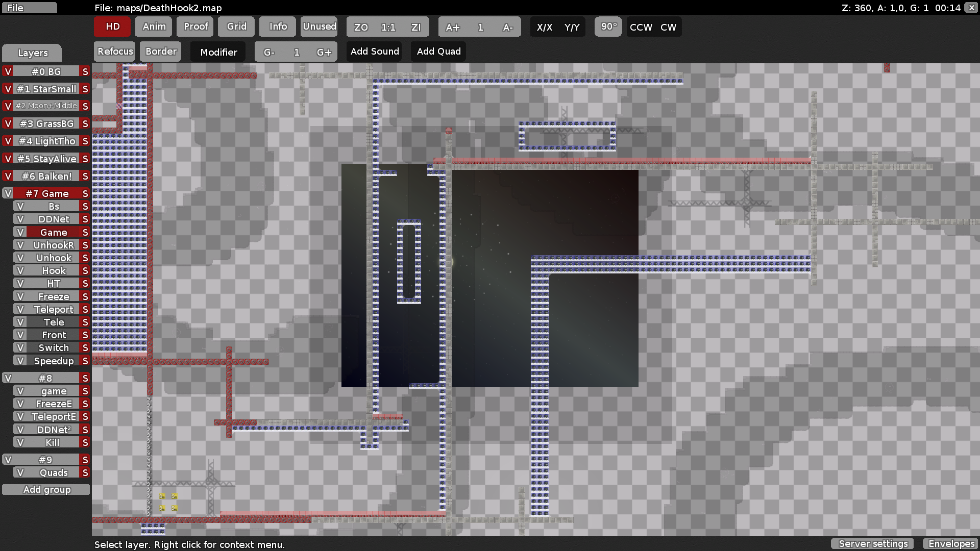
Task: Open Server settings panel
Action: pos(872,544)
